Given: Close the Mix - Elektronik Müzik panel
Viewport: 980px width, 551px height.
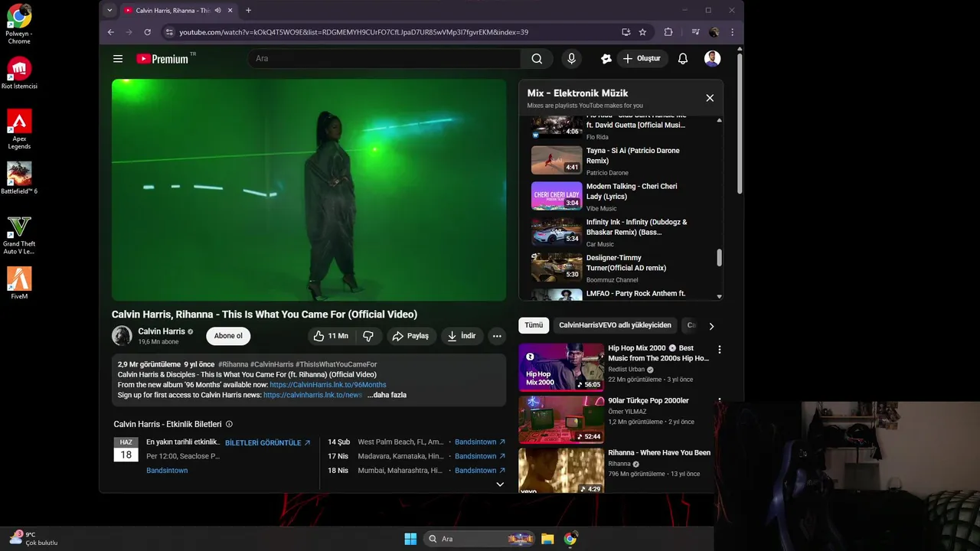Looking at the screenshot, I should pos(710,98).
